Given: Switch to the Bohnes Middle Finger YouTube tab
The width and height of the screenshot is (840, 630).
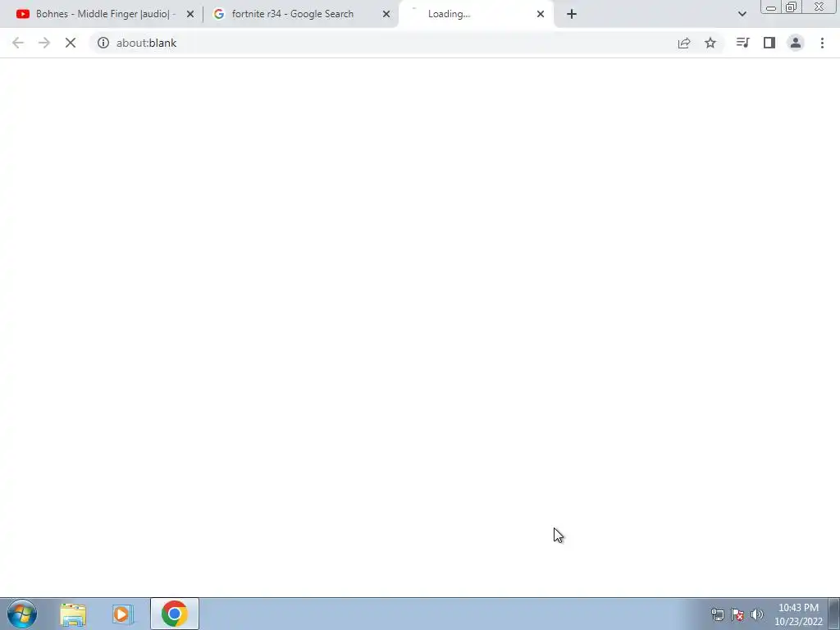Looking at the screenshot, I should coord(102,14).
